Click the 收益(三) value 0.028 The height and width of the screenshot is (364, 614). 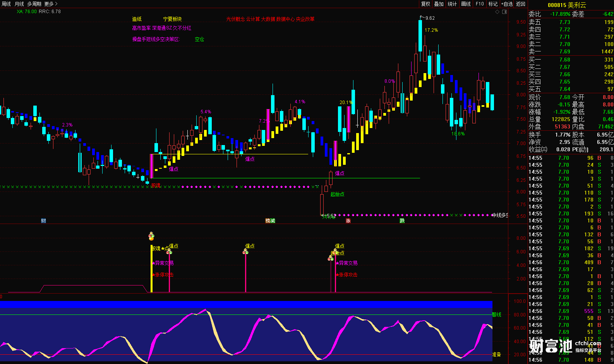tap(564, 150)
